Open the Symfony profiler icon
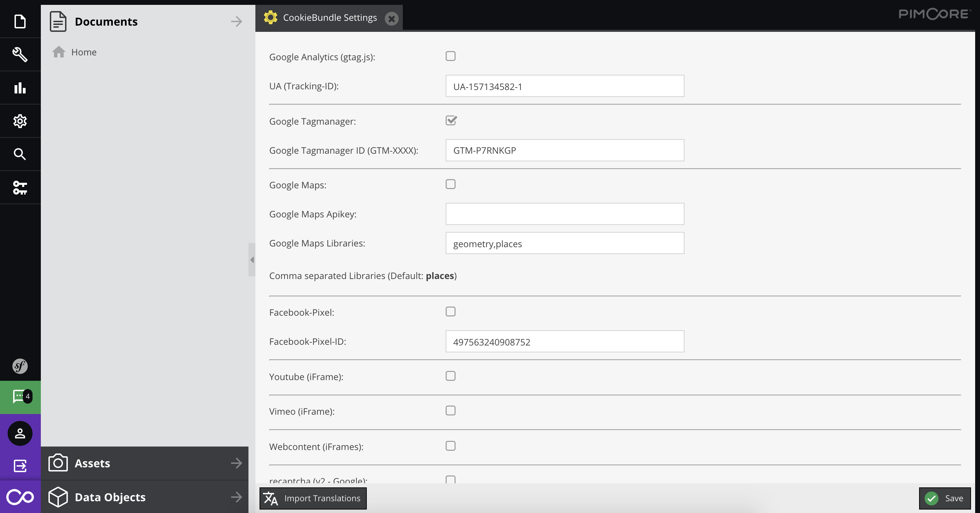Screen dimensions: 980x513 20,366
